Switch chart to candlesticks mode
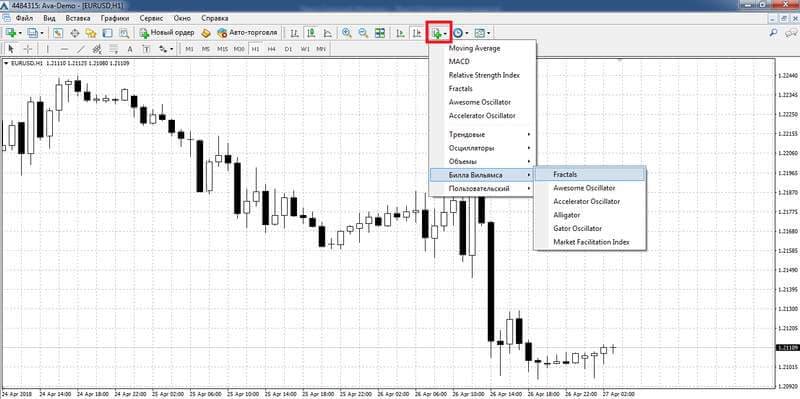This screenshot has height=399, width=800. click(311, 33)
